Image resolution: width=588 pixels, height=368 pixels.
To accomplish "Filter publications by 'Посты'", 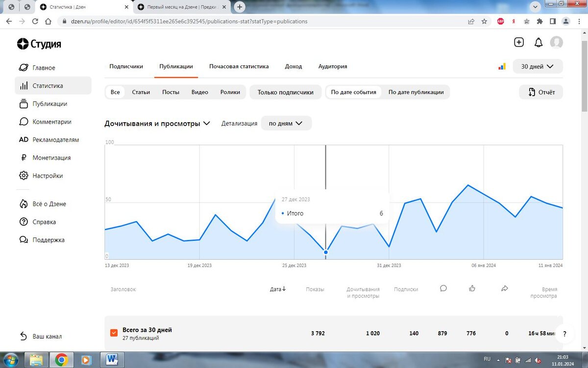I will [171, 92].
